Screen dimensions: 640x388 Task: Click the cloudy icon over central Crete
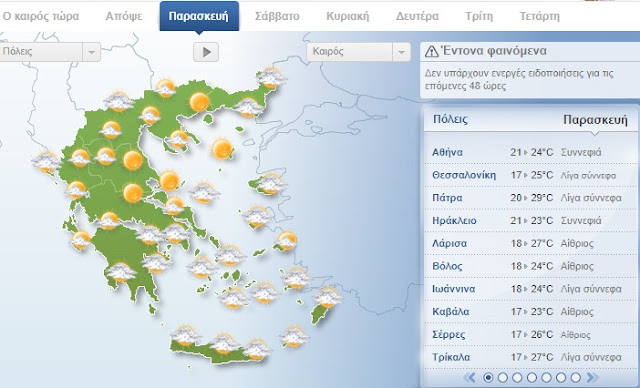coord(224,344)
